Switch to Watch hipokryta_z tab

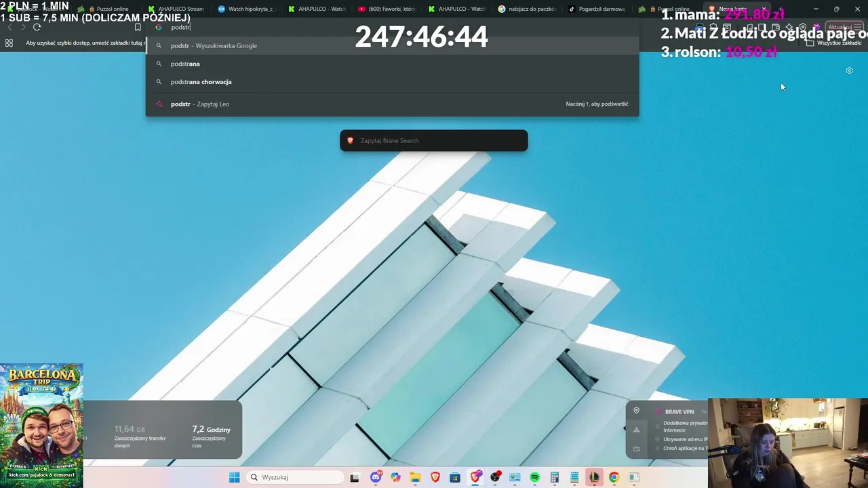click(245, 9)
